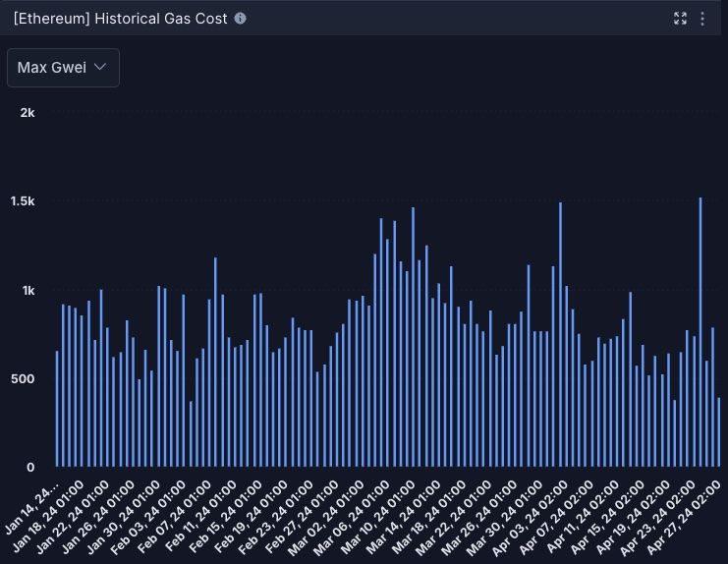This screenshot has width=728, height=564.
Task: Click the Ethereum Historical Gas Cost title
Action: pyautogui.click(x=122, y=19)
